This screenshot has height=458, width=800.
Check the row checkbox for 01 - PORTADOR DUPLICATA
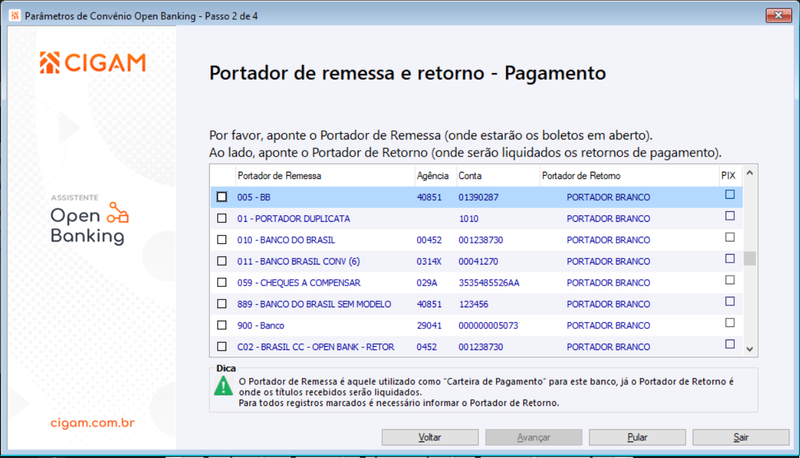click(x=221, y=218)
